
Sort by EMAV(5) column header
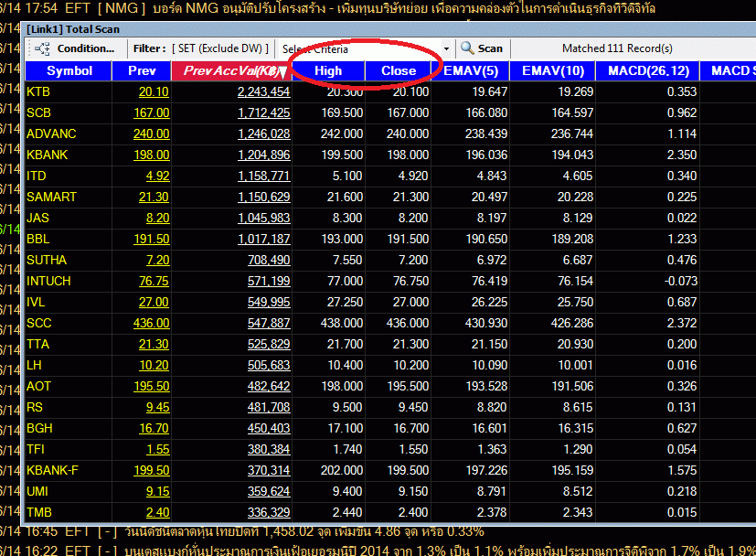tap(471, 71)
